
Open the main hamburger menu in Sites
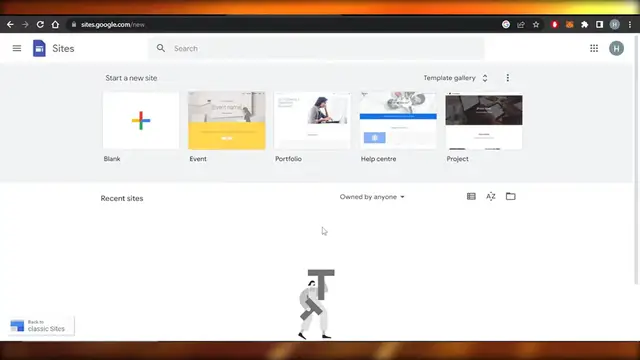(x=17, y=48)
